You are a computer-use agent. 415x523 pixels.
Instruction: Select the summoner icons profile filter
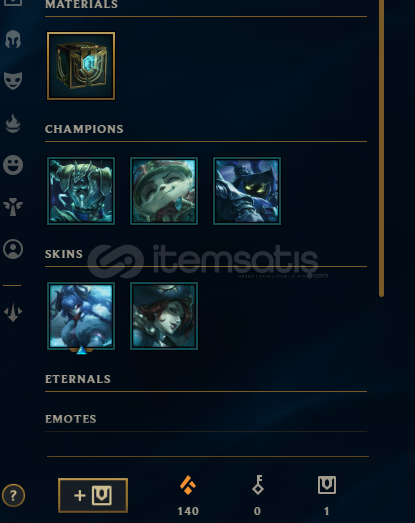pos(13,249)
